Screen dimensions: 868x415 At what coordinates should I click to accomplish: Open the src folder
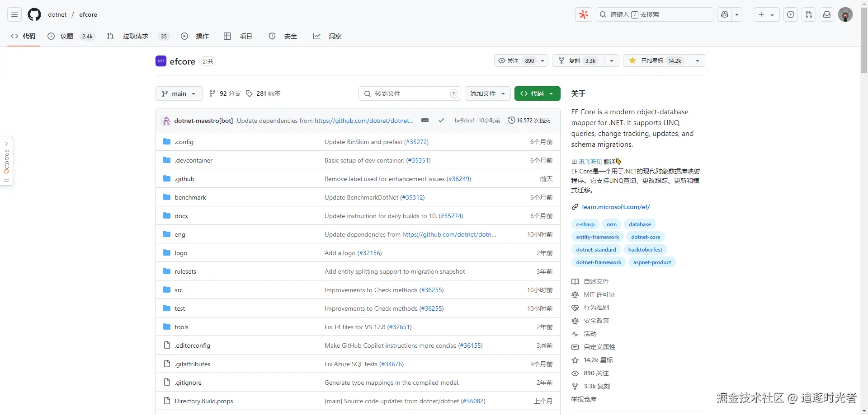click(x=179, y=290)
